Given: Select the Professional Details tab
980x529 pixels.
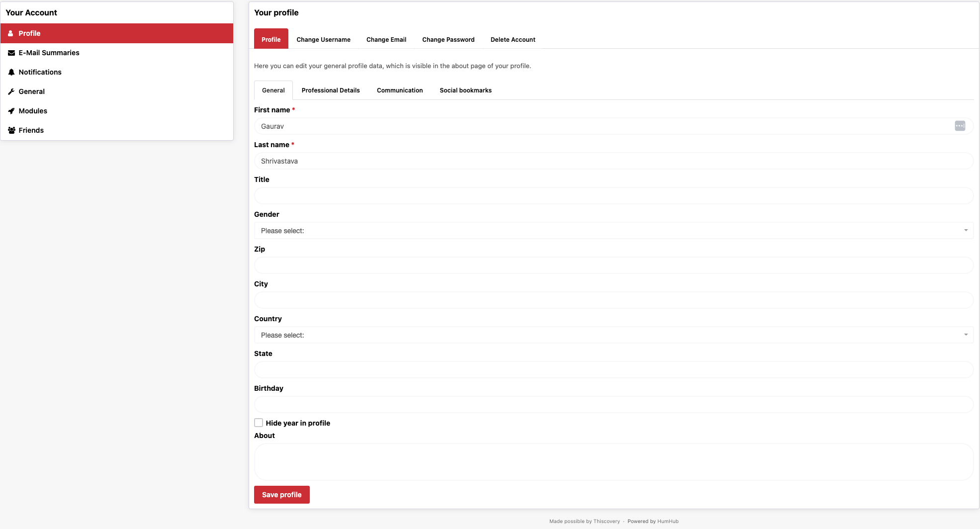Looking at the screenshot, I should coord(331,90).
